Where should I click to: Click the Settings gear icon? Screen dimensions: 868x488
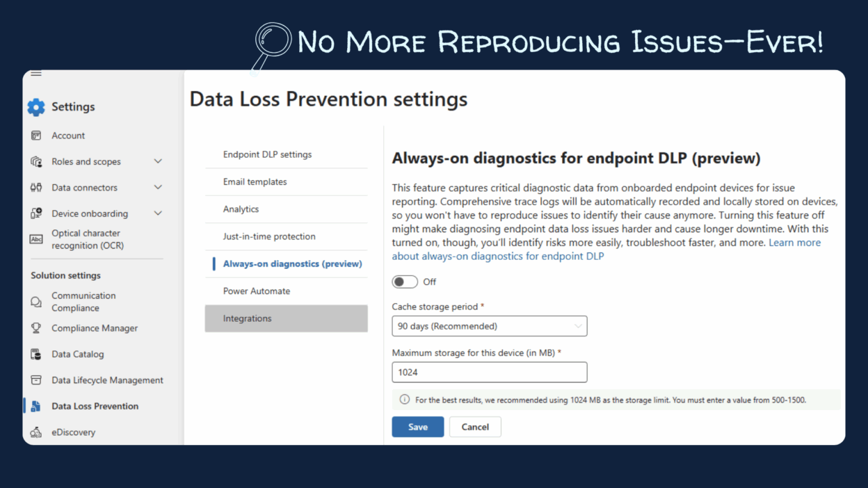click(36, 107)
